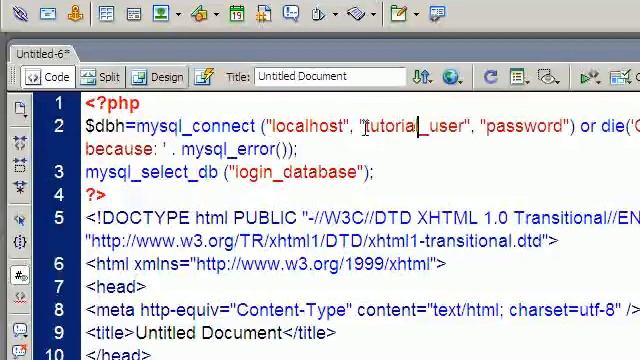Screen dimensions: 640x360
Task: Toggle line numbers in the coding toolbar
Action: (20, 276)
